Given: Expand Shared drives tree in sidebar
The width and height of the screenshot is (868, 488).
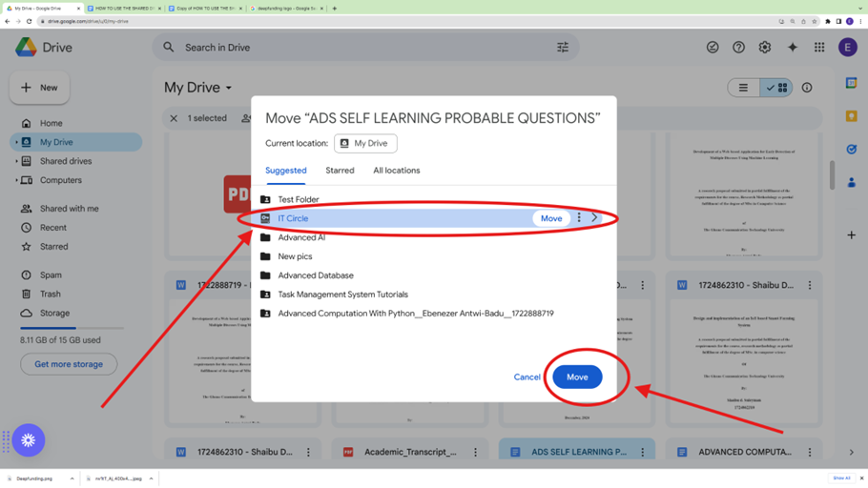Looking at the screenshot, I should coord(16,161).
